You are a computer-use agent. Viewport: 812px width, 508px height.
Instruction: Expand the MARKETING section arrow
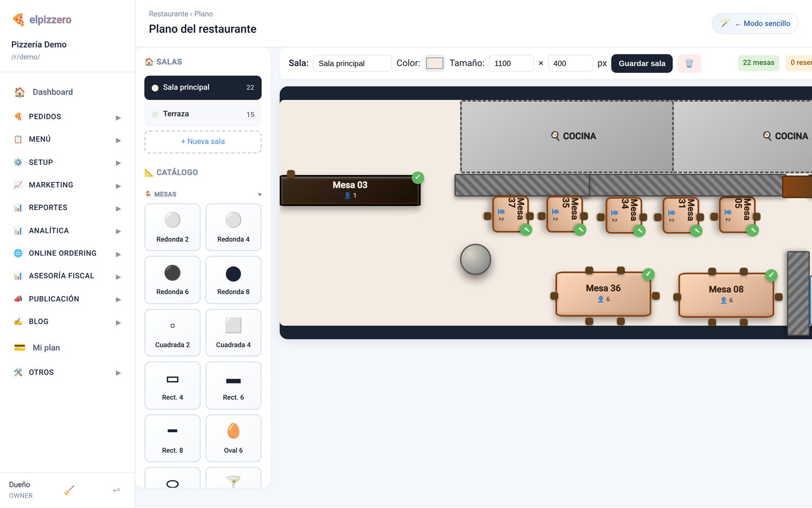pyautogui.click(x=118, y=186)
